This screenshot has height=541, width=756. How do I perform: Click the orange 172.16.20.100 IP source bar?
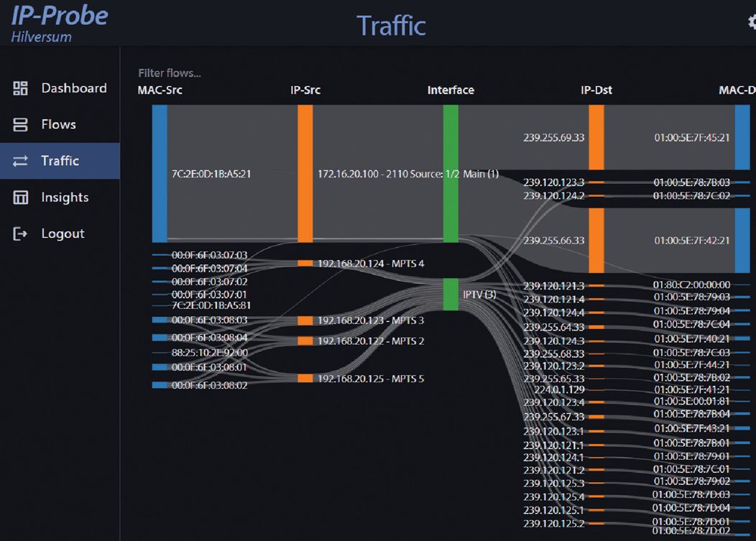pos(305,173)
